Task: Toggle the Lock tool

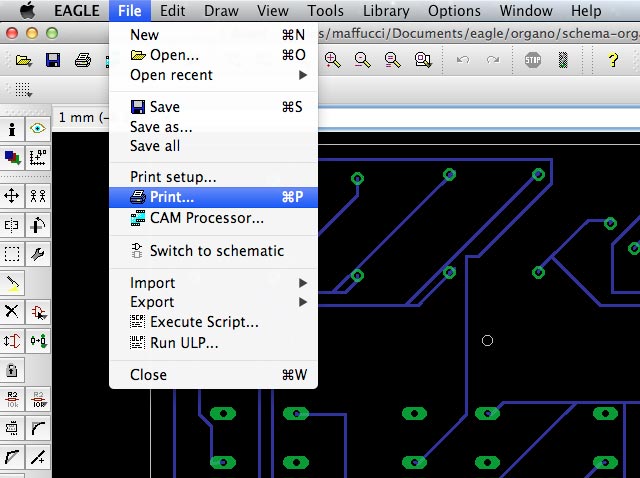Action: point(12,370)
